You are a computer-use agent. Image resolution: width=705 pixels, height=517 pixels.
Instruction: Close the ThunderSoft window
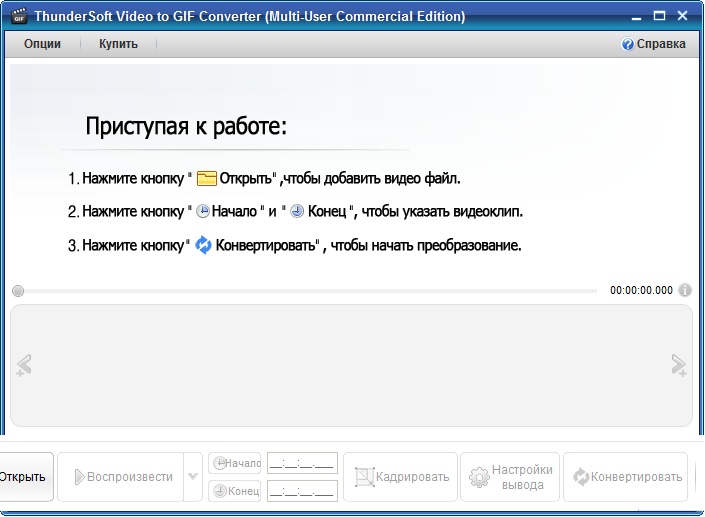click(x=683, y=16)
